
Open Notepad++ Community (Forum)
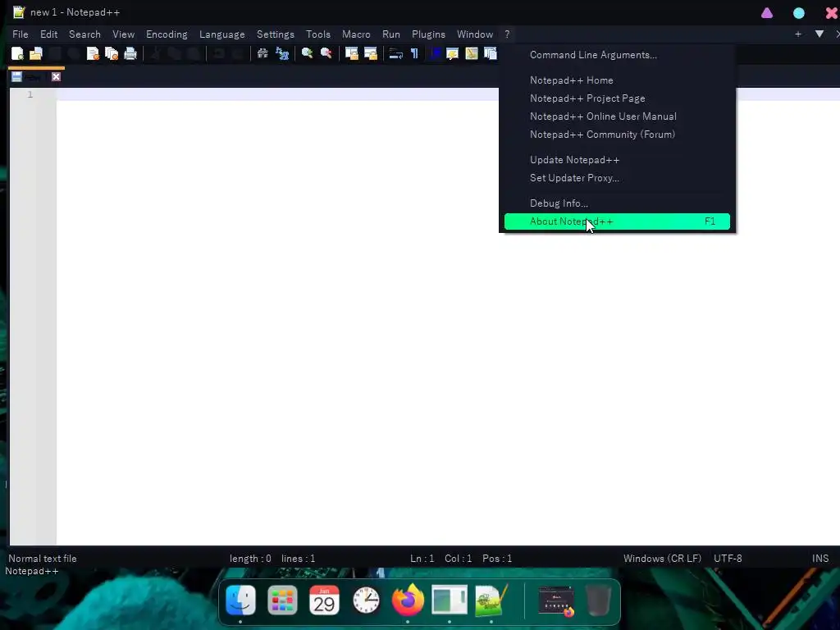pos(617,135)
